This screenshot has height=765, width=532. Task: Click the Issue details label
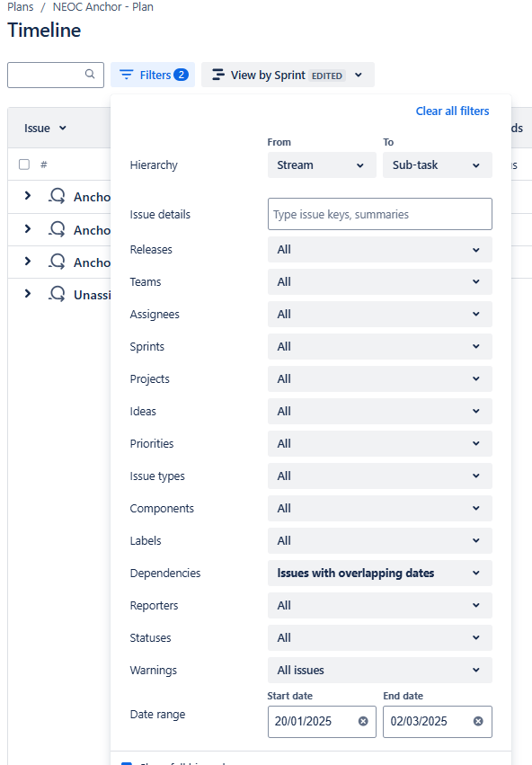(x=160, y=215)
